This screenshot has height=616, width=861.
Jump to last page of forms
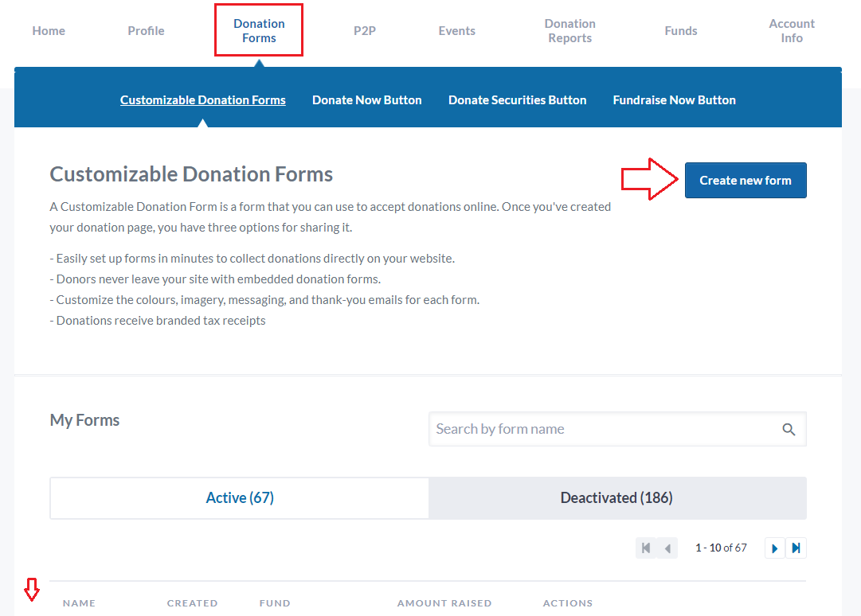(x=796, y=548)
